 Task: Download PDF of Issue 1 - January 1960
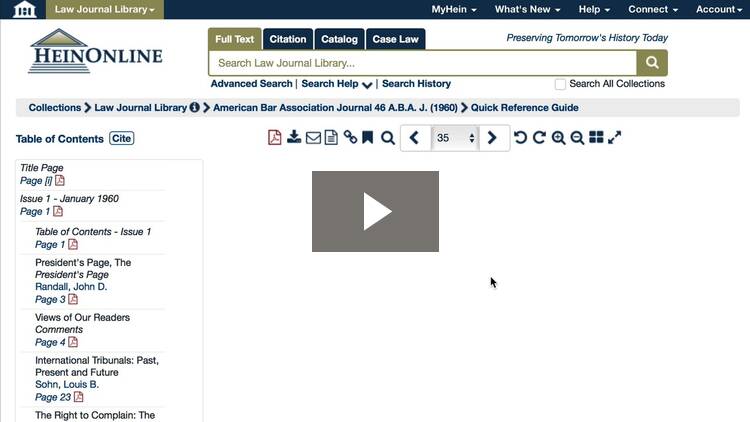(x=58, y=211)
